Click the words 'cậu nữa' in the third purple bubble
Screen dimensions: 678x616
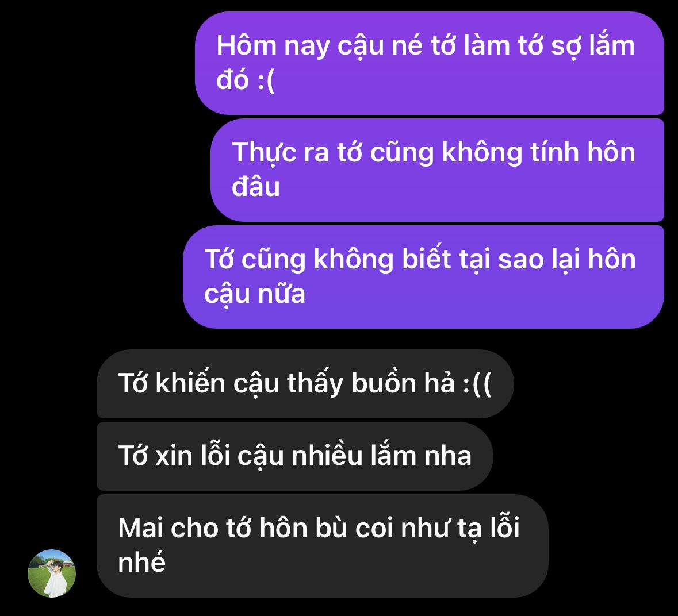click(255, 295)
